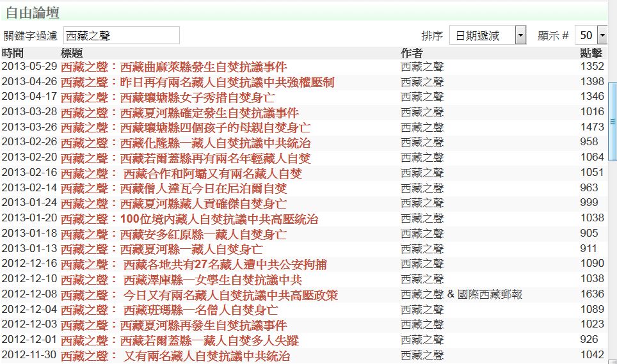Click the keyword filter input field
617x364 pixels.
tap(121, 35)
